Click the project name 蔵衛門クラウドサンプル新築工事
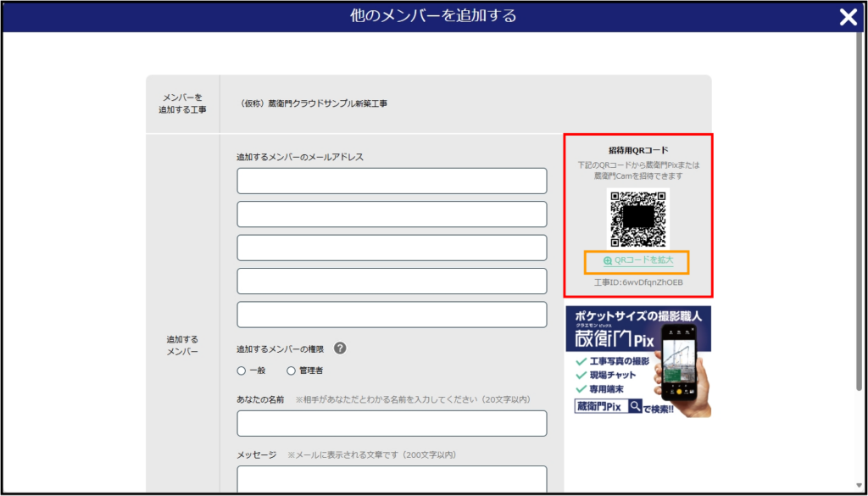This screenshot has width=868, height=496. 314,103
